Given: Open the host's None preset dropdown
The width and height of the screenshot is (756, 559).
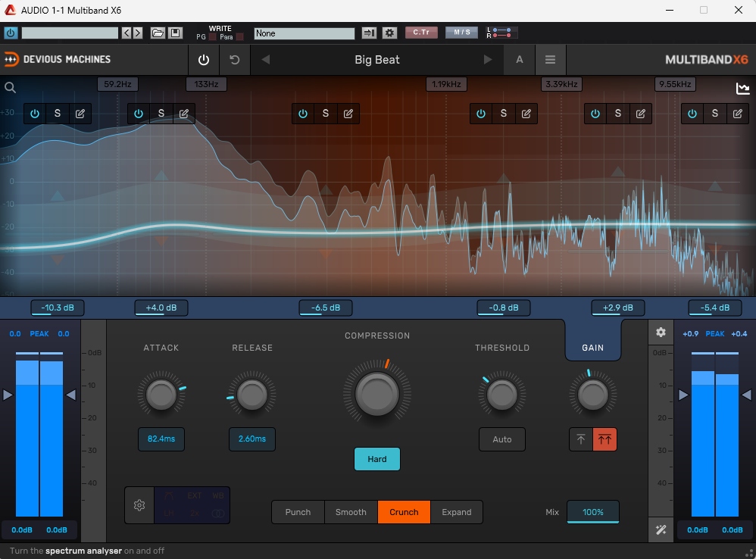Looking at the screenshot, I should [305, 33].
